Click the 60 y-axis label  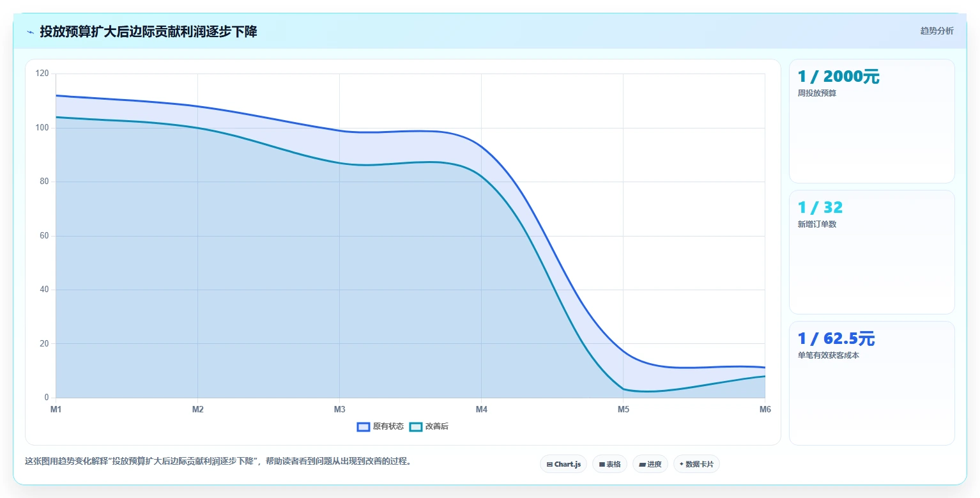pyautogui.click(x=44, y=236)
